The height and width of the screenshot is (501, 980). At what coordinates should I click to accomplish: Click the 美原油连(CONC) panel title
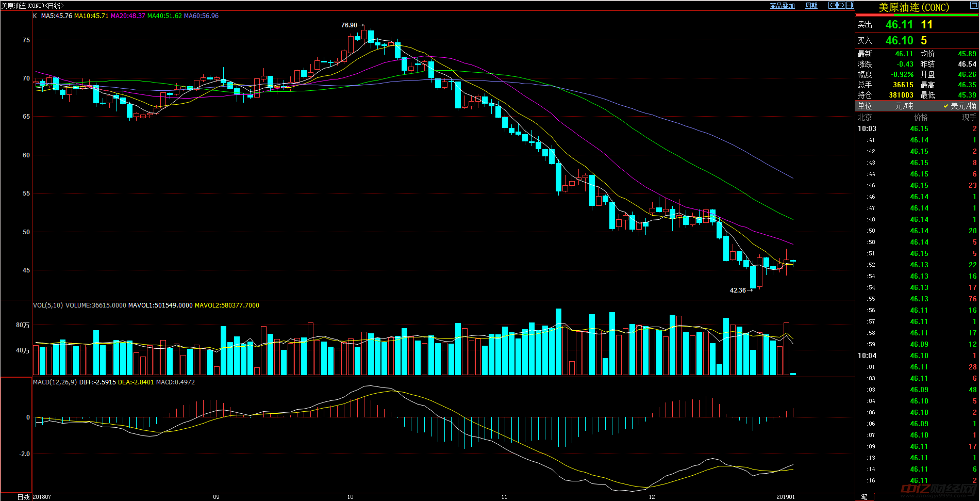pyautogui.click(x=913, y=7)
